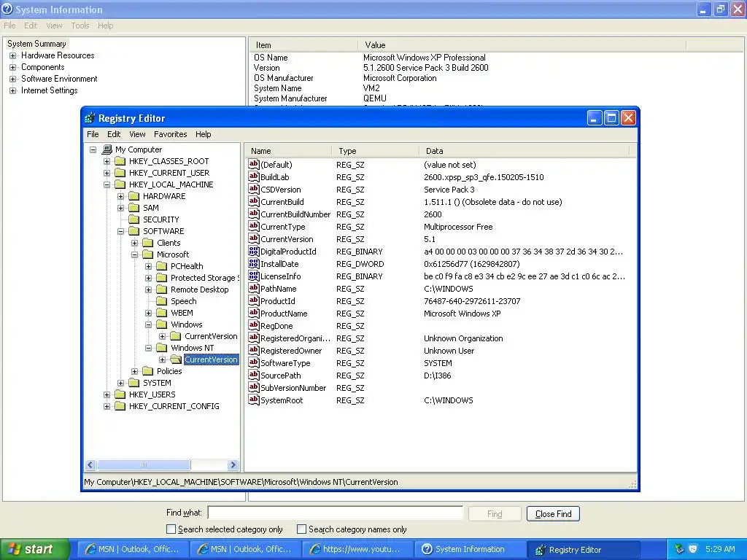Expand Software Environment in System Information
Screen dimensions: 747x560
click(13, 79)
